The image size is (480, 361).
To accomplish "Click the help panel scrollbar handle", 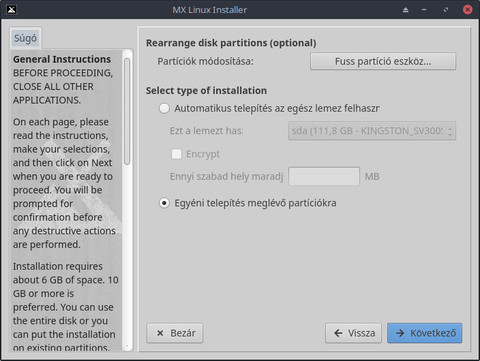I will tap(127, 111).
